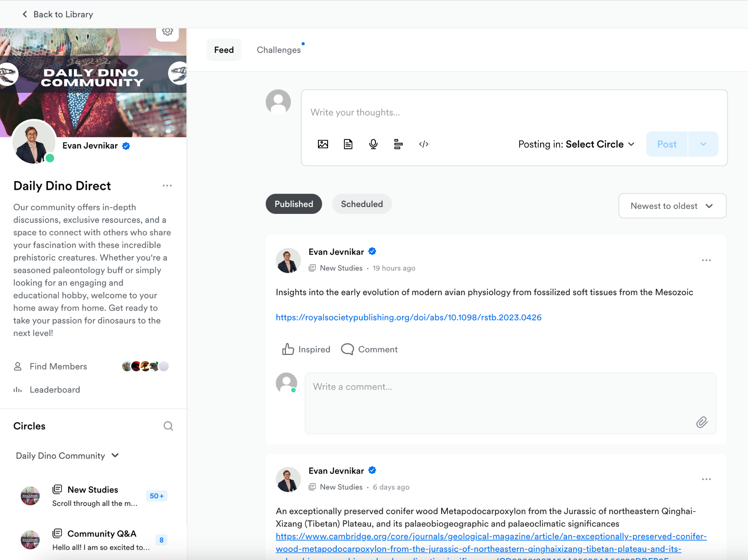Screen dimensions: 748x560
Task: Click the paperclip attachment in comment box
Action: 701,422
